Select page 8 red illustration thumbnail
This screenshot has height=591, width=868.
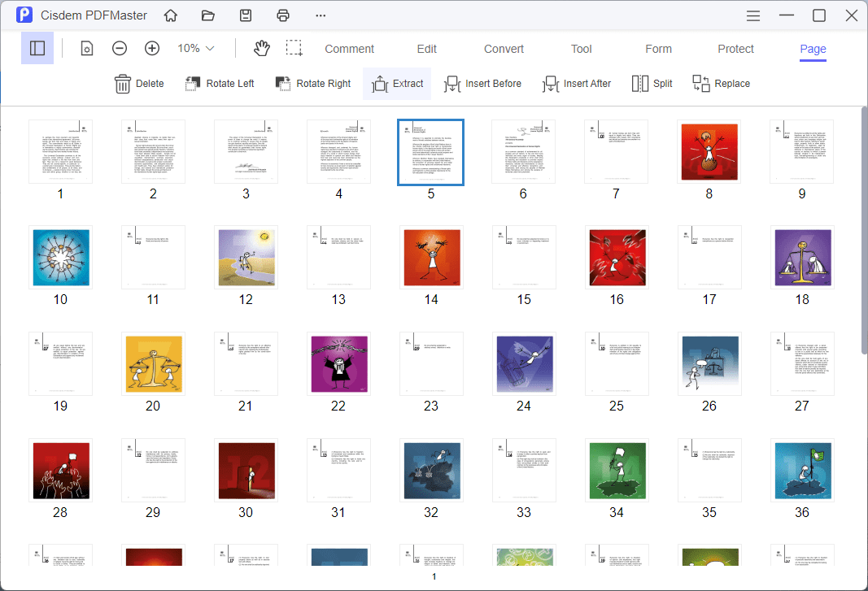[709, 152]
